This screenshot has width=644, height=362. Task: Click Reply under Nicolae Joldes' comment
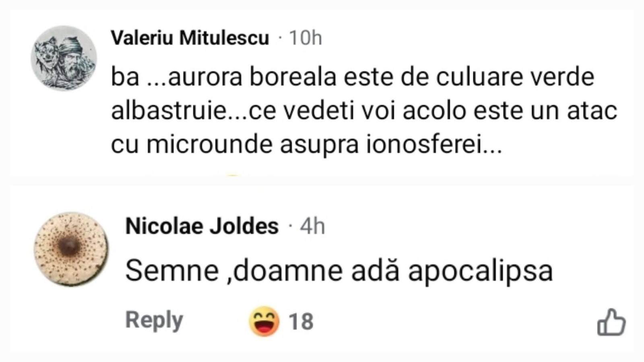tap(154, 321)
